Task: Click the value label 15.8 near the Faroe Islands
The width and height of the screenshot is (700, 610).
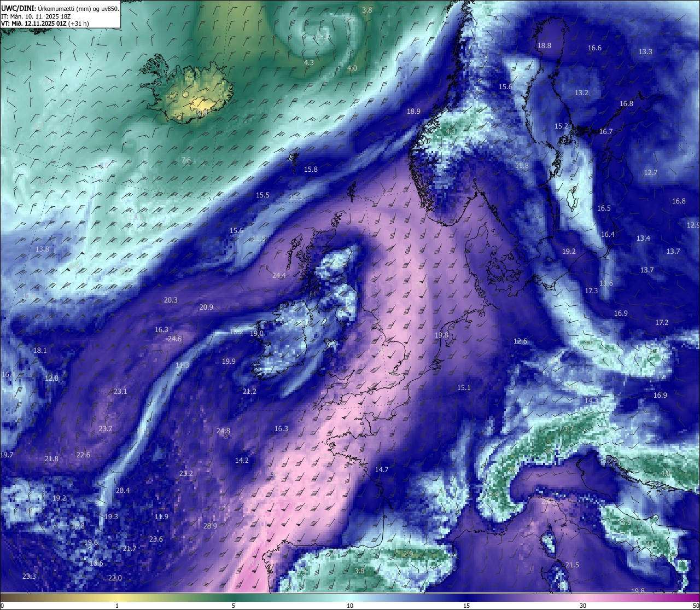Action: [311, 170]
